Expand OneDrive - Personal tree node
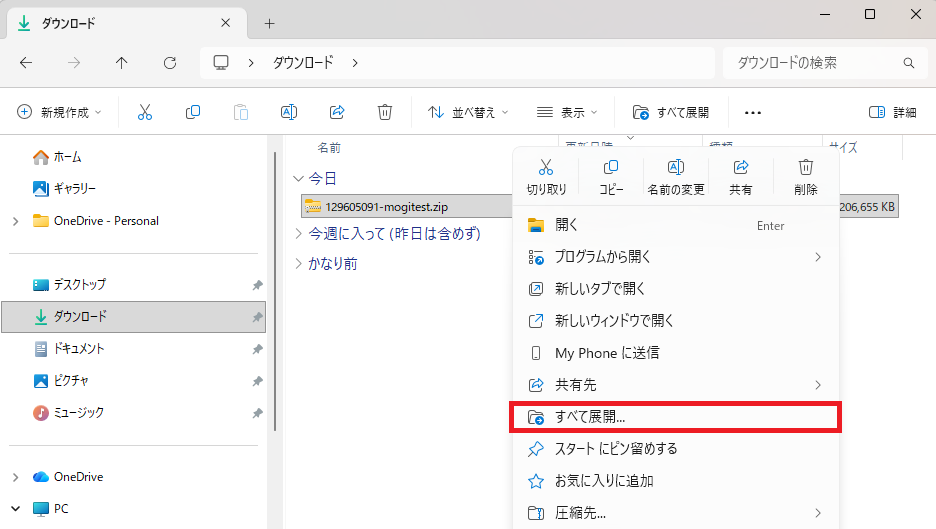 coord(16,221)
